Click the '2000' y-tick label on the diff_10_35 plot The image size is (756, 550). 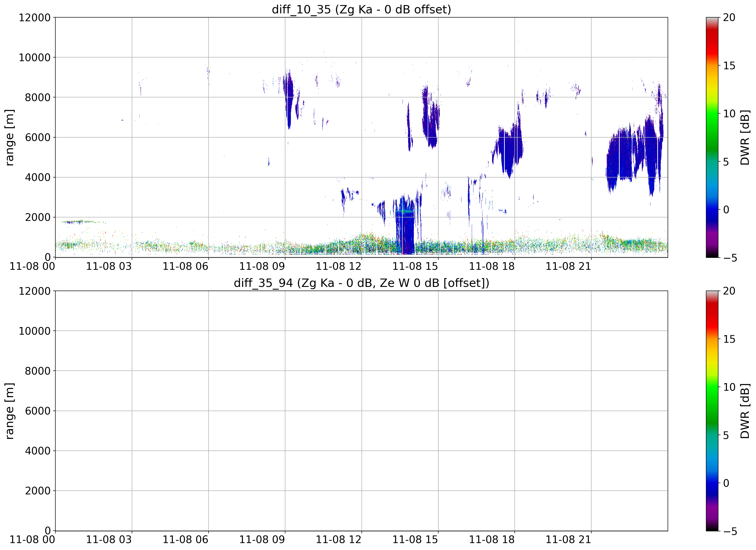[x=38, y=217]
